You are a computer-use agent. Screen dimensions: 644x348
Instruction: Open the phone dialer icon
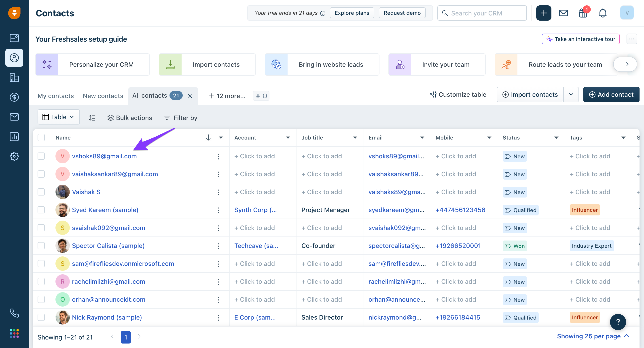click(14, 313)
